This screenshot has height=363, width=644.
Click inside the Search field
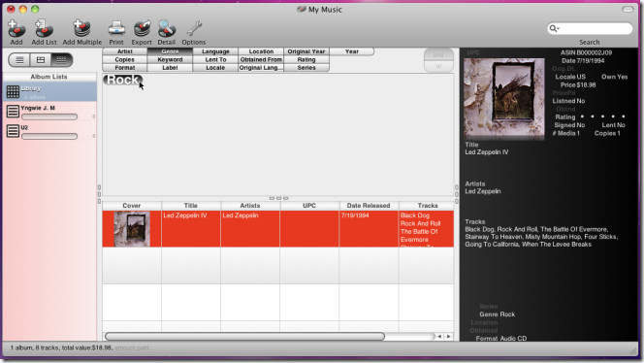click(x=590, y=28)
